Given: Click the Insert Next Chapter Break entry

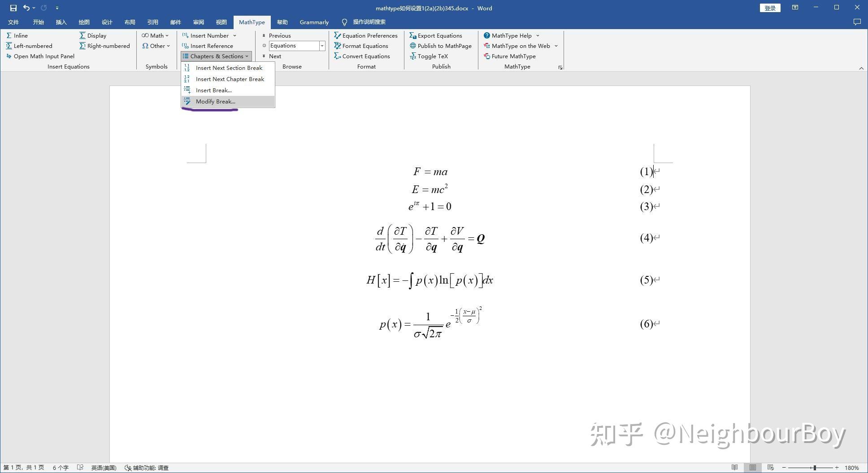Looking at the screenshot, I should (x=230, y=79).
